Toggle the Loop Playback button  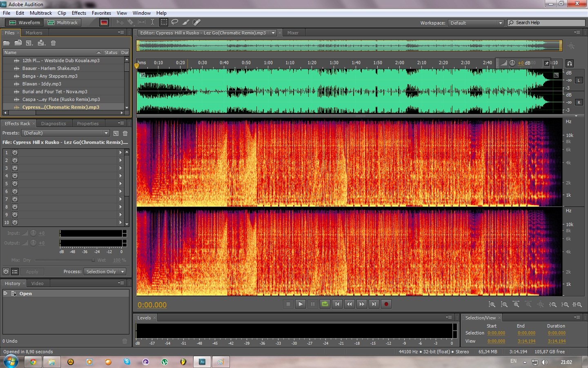325,304
